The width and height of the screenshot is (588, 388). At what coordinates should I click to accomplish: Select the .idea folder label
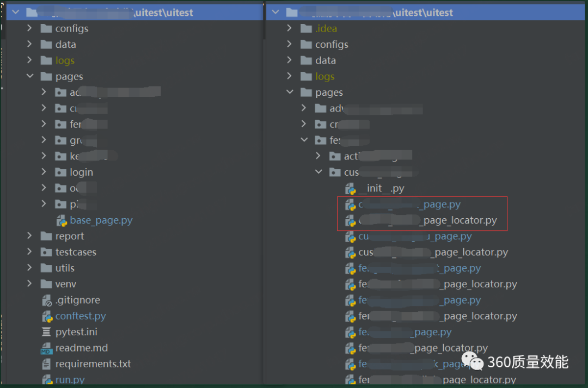(326, 28)
